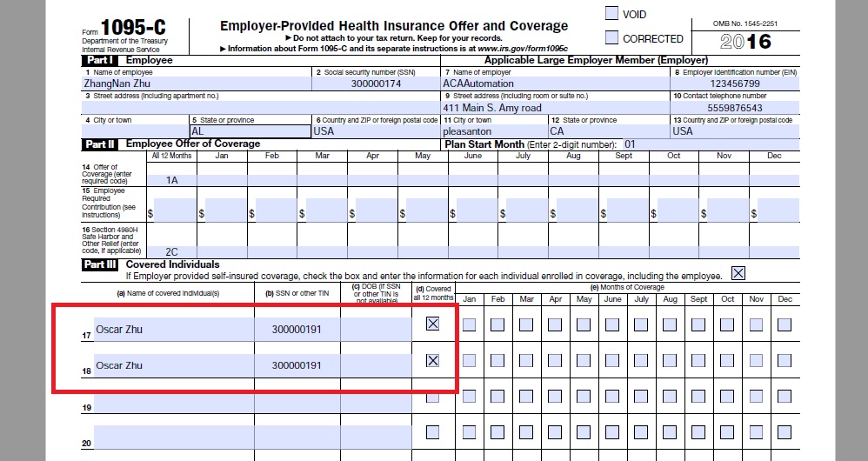Click employer country field USA in box 13

tap(735, 131)
